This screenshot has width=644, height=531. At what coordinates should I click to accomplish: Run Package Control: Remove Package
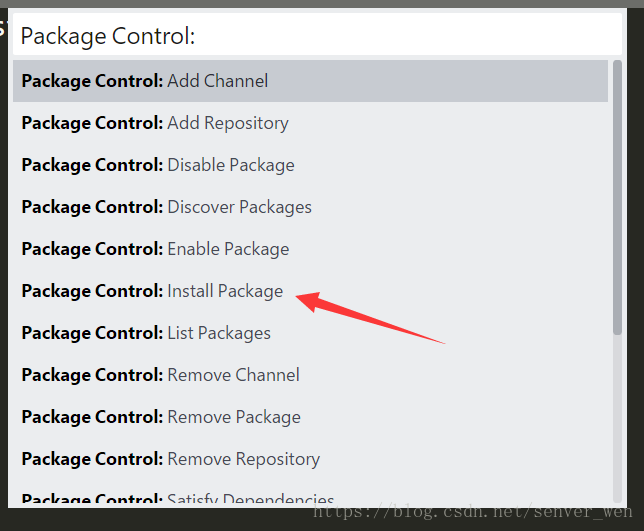[310, 417]
